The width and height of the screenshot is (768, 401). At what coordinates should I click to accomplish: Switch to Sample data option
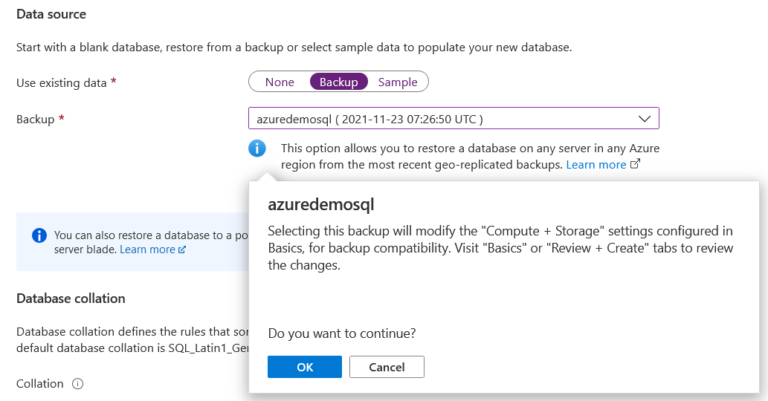[x=397, y=82]
